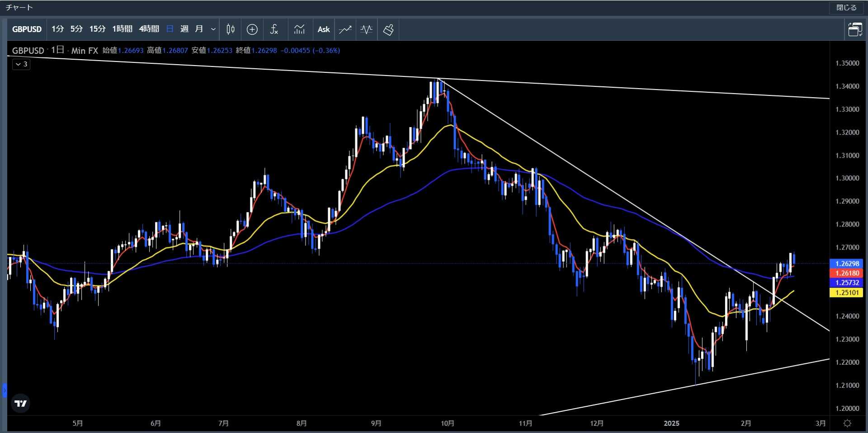Click the blue MA value label 1.25732
Viewport: 868px width, 433px height.
click(847, 282)
